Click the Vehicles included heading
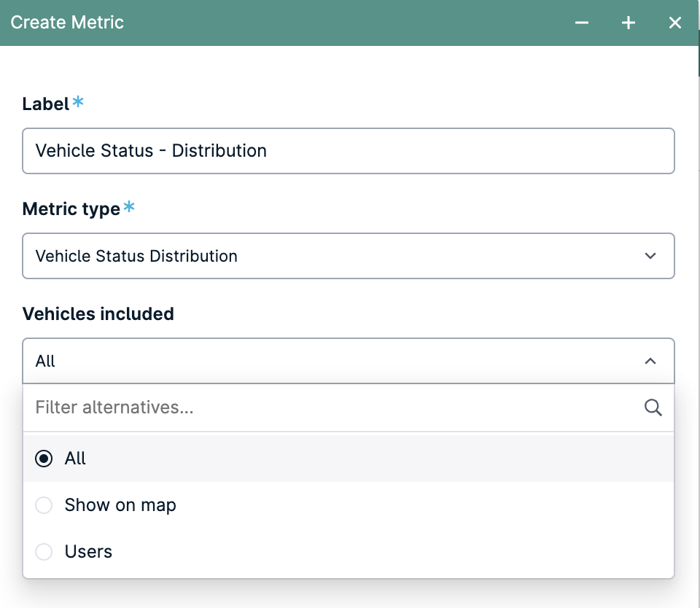The width and height of the screenshot is (700, 608). (x=98, y=313)
